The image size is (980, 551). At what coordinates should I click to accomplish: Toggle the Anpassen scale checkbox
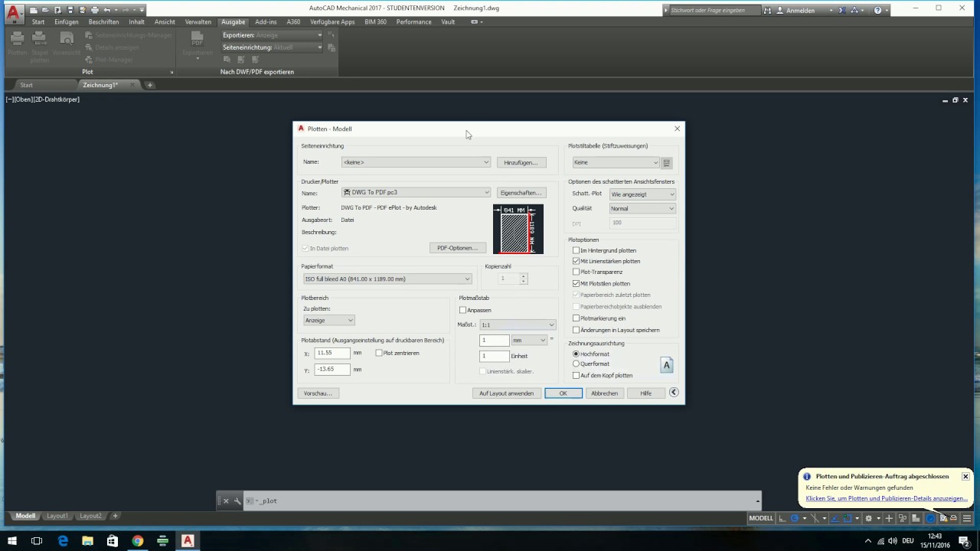coord(462,310)
